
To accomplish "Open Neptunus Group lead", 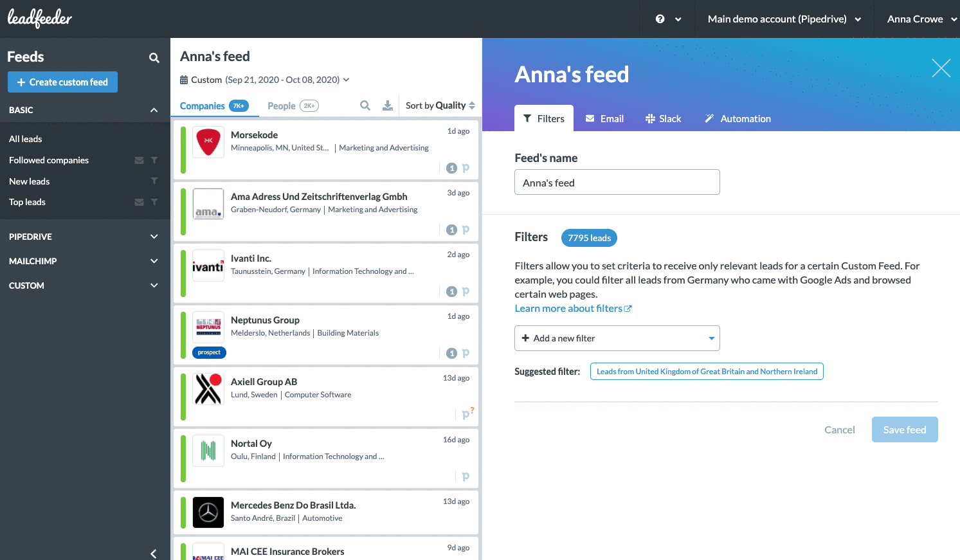I will tap(326, 335).
